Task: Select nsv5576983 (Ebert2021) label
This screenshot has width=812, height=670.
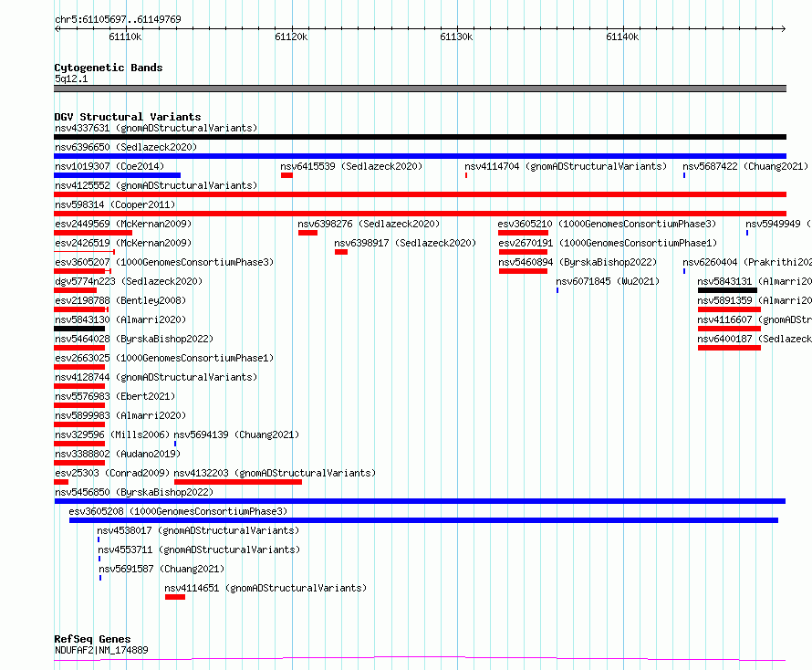Action: 115,396
